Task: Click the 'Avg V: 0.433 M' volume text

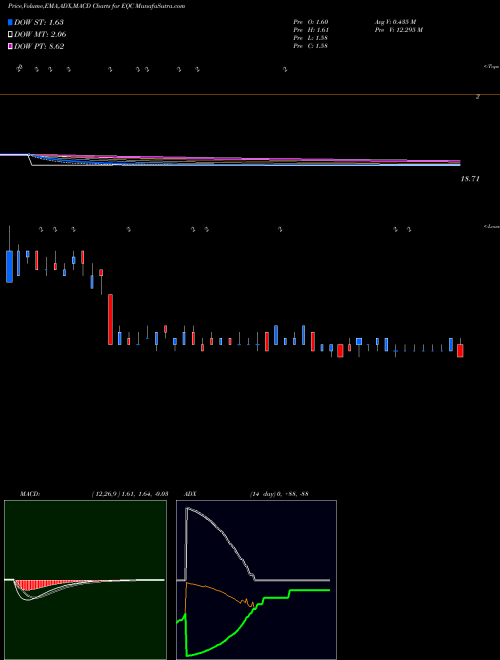Action: [395, 21]
